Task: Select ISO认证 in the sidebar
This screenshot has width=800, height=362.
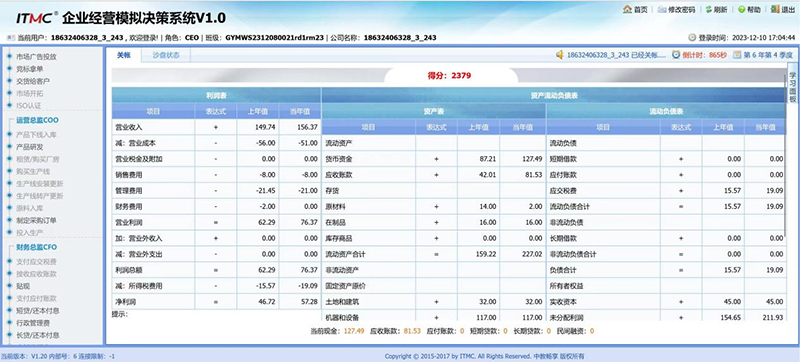Action: (x=29, y=106)
